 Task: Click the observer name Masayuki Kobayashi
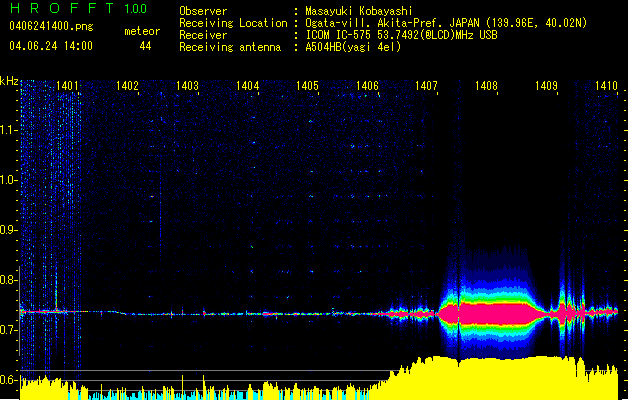359,11
